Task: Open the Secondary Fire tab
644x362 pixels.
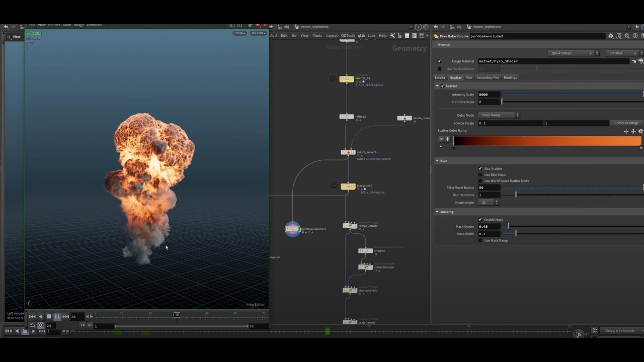Action: click(488, 78)
